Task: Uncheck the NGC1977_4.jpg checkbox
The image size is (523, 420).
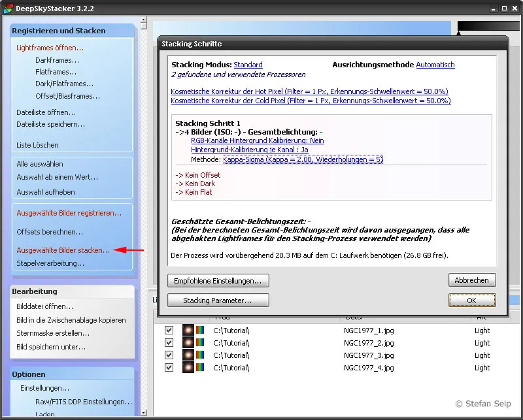Action: [169, 367]
